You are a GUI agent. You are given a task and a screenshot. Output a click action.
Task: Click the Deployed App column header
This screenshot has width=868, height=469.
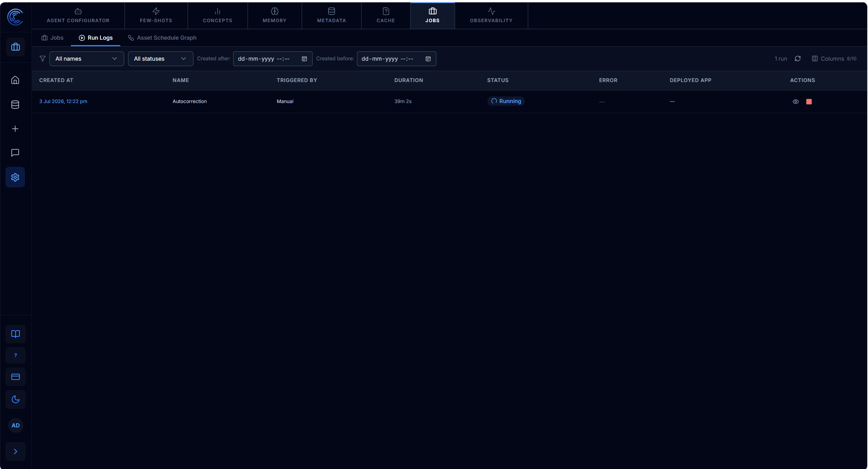point(691,80)
